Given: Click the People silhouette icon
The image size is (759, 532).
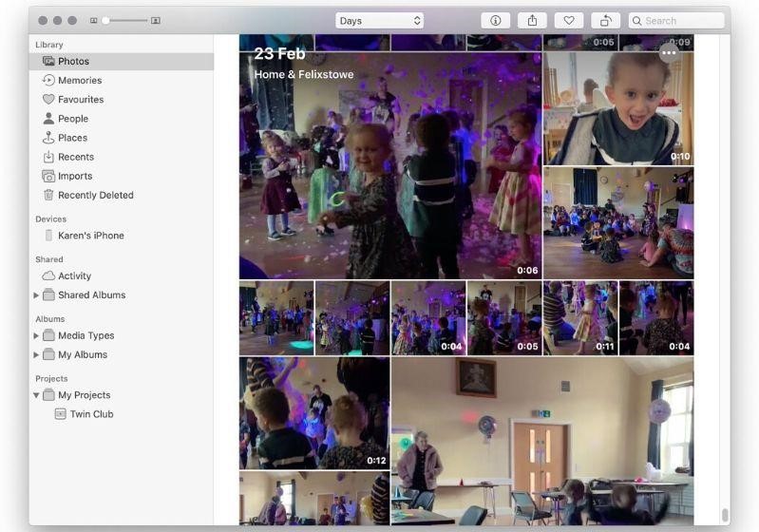Looking at the screenshot, I should tap(48, 118).
